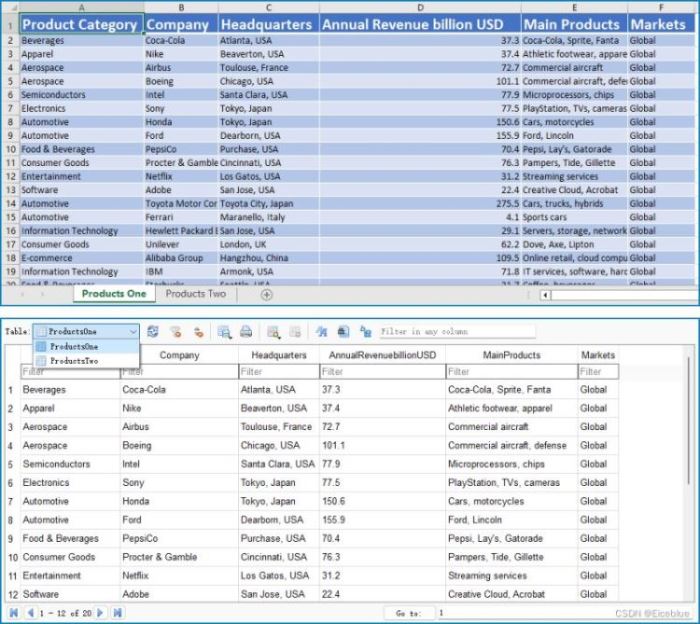700x624 pixels.
Task: Select Excel row 8 header
Action: click(10, 122)
